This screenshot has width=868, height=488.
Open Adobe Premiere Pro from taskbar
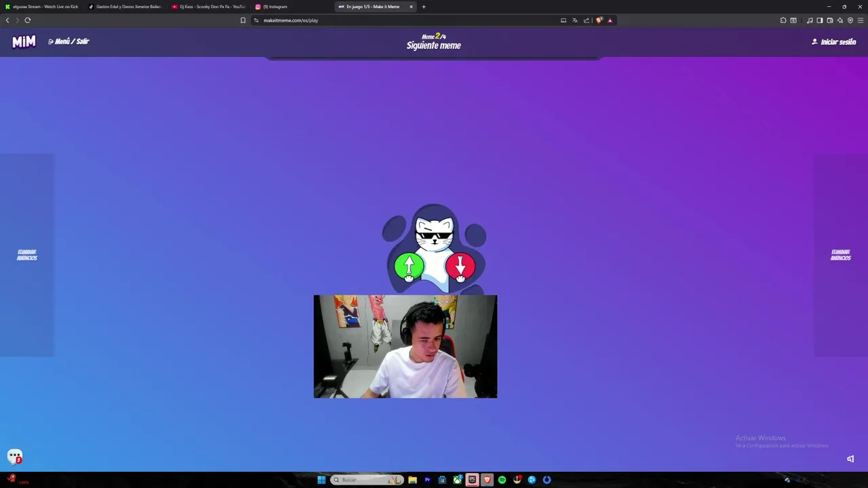tap(427, 480)
